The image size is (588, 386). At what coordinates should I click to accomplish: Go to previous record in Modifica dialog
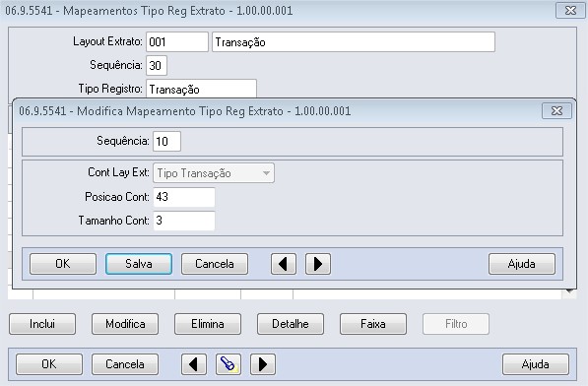pos(284,264)
